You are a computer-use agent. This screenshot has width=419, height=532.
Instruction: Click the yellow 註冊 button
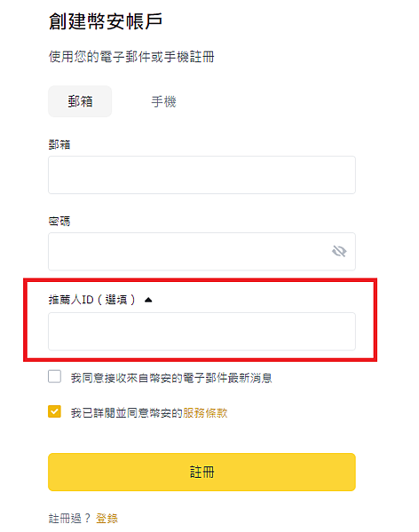point(202,472)
